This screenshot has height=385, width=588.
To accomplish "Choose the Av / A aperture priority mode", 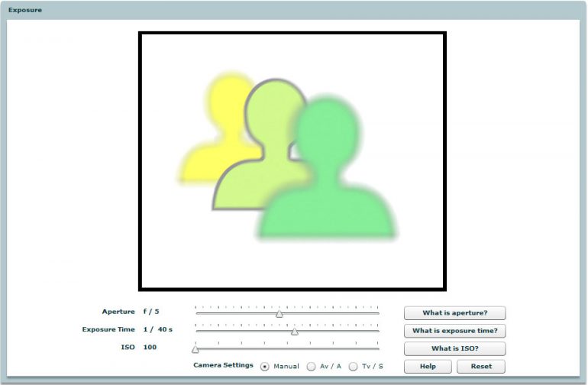I will click(311, 367).
